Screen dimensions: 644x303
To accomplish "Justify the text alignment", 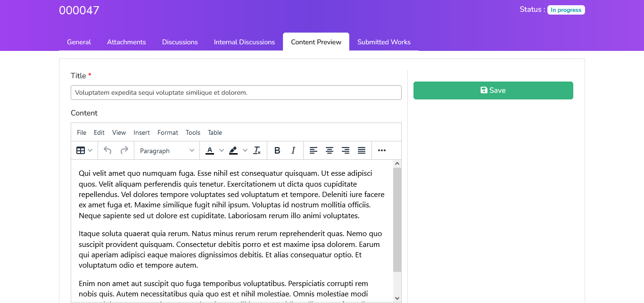I will [362, 150].
